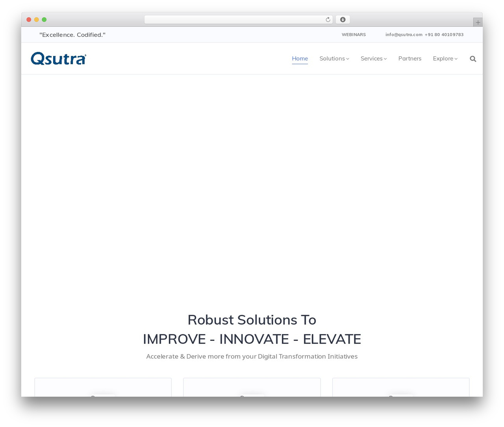Click the Robust Solutions To heading

pyautogui.click(x=252, y=320)
